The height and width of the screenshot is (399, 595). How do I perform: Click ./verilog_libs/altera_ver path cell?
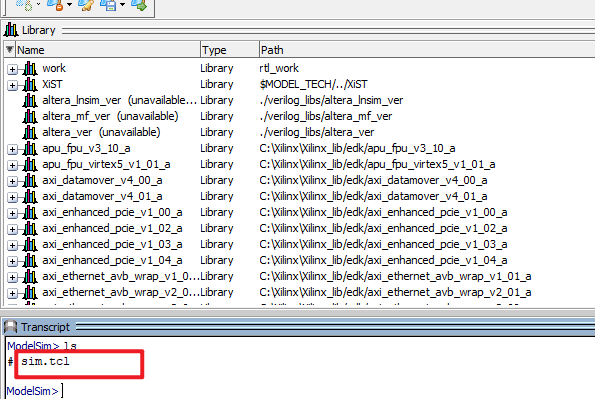(x=317, y=132)
